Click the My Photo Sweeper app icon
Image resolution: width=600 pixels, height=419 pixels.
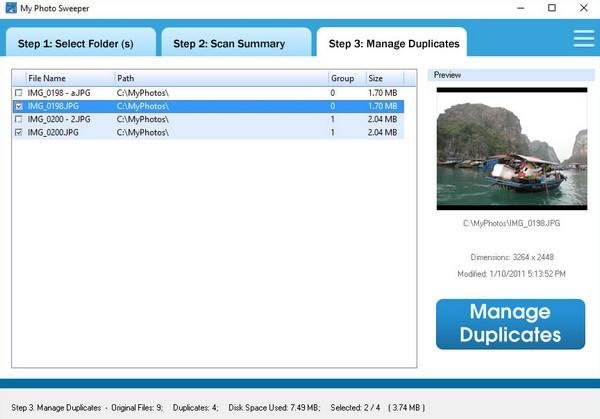10,8
